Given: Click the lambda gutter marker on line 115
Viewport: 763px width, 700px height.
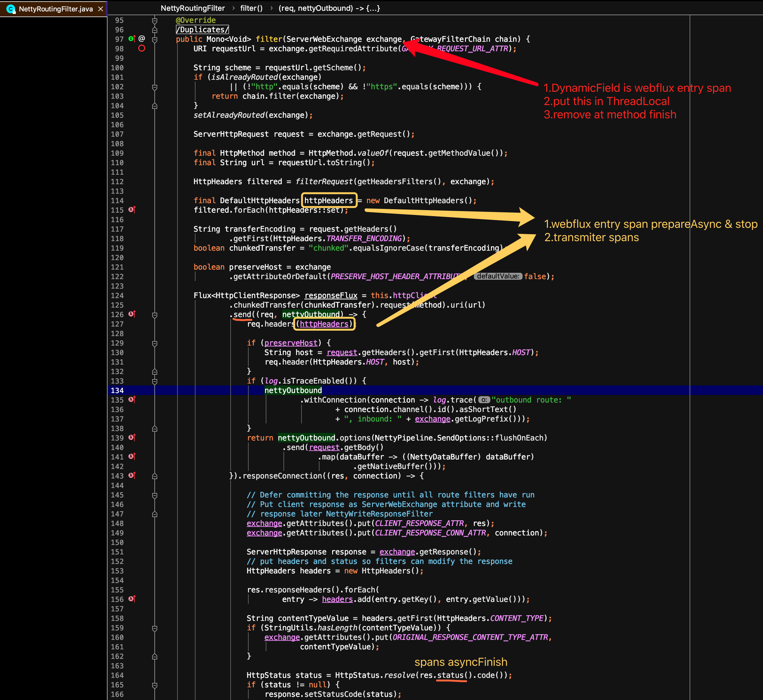Looking at the screenshot, I should click(x=132, y=209).
